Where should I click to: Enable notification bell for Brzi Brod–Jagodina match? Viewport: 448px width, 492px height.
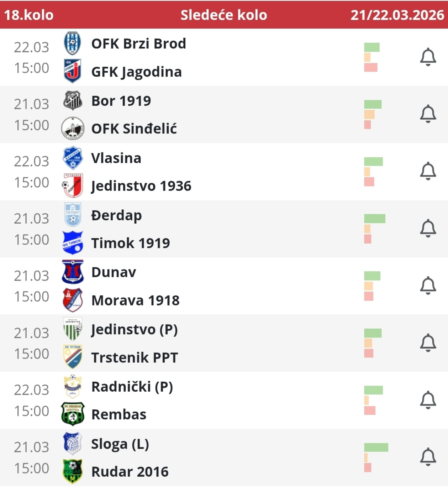(x=428, y=57)
